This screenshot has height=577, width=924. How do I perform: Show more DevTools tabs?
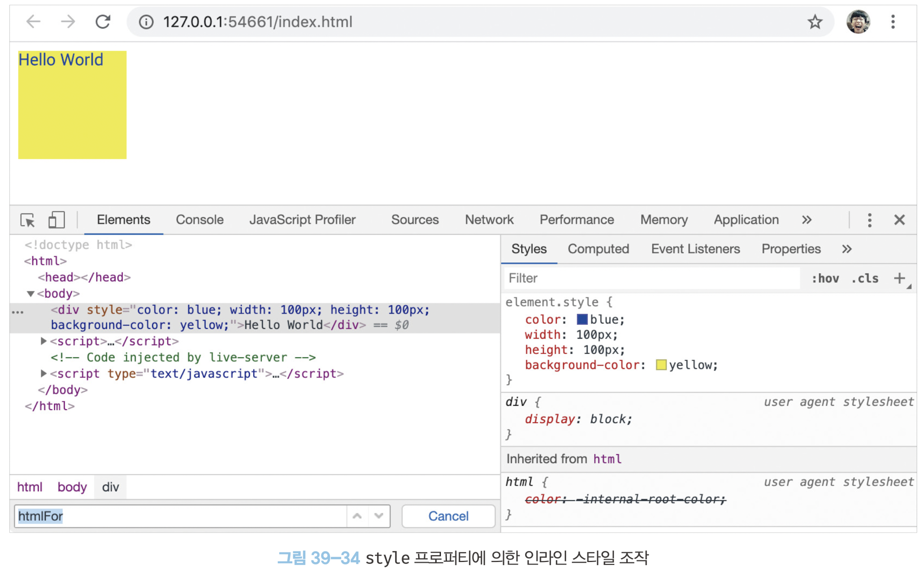coord(806,220)
